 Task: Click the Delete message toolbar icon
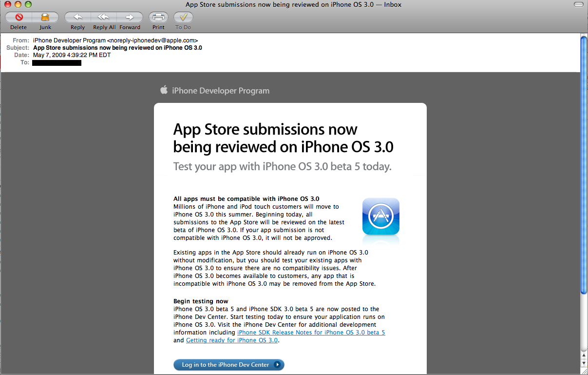click(19, 17)
